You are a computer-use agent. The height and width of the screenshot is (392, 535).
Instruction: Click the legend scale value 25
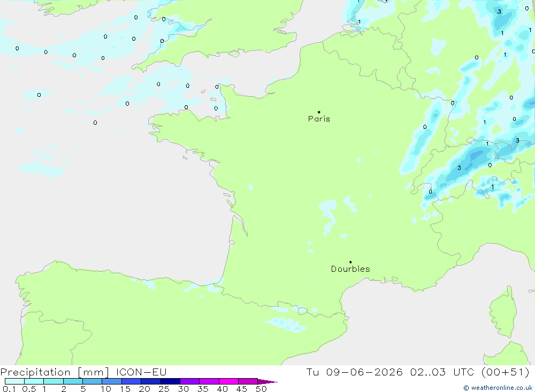click(x=164, y=389)
